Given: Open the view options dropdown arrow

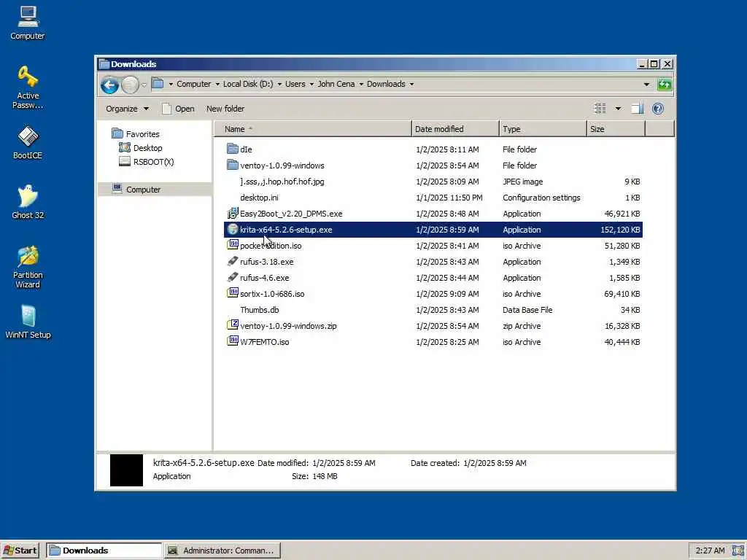Looking at the screenshot, I should pos(618,109).
